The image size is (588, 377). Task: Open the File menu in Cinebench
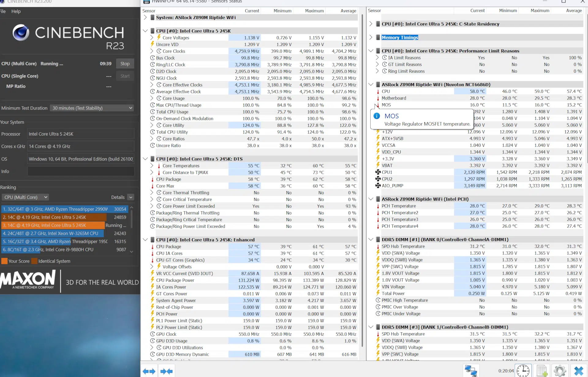tap(3, 11)
